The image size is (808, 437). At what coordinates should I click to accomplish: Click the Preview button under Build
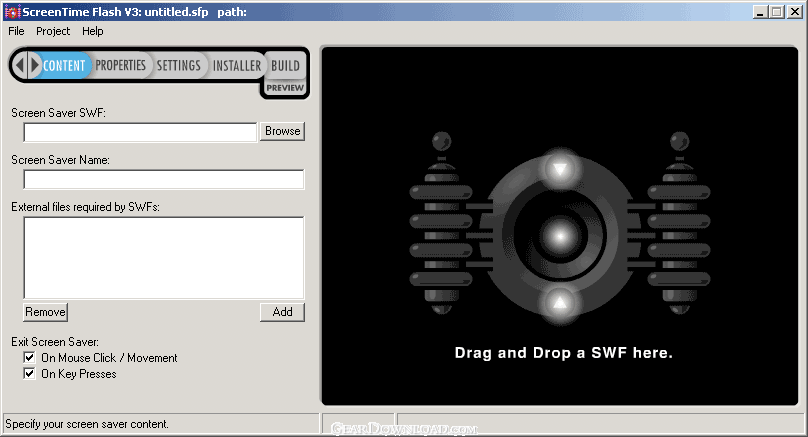(x=285, y=88)
